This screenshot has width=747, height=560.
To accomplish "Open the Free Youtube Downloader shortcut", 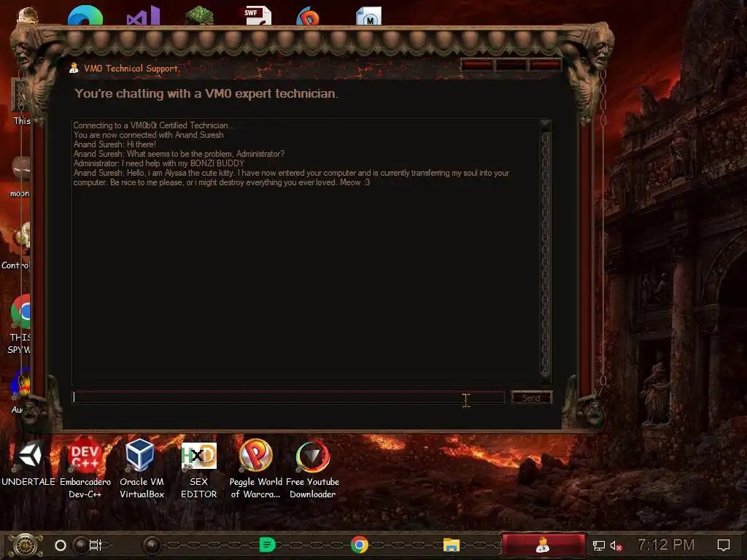I will (x=312, y=469).
